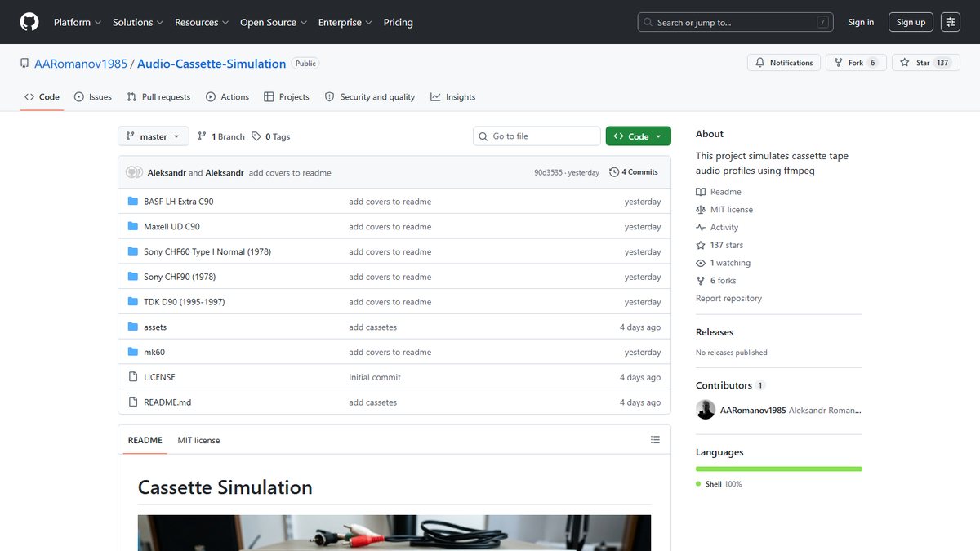Open the master branch dropdown
980x551 pixels.
[154, 136]
